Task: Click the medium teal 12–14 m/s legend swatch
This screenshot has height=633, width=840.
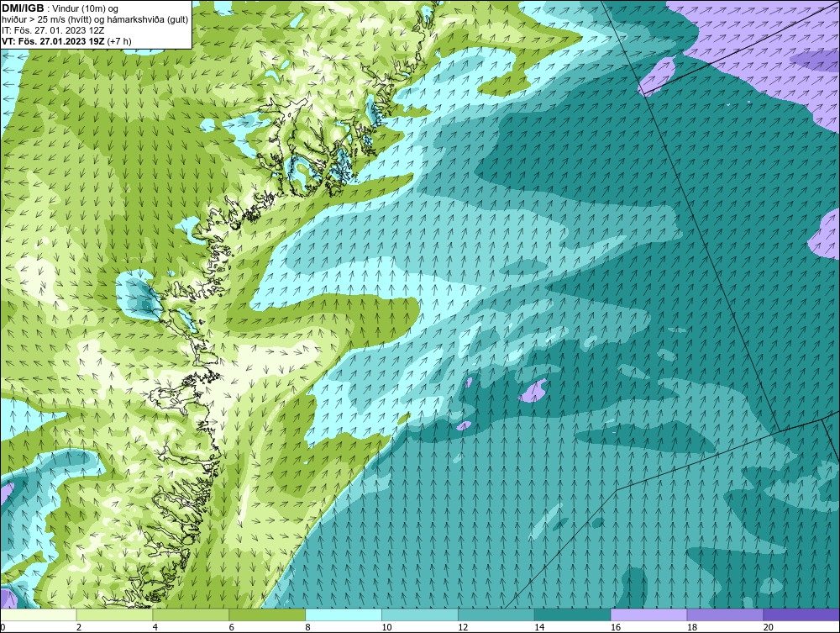Action: (496, 615)
